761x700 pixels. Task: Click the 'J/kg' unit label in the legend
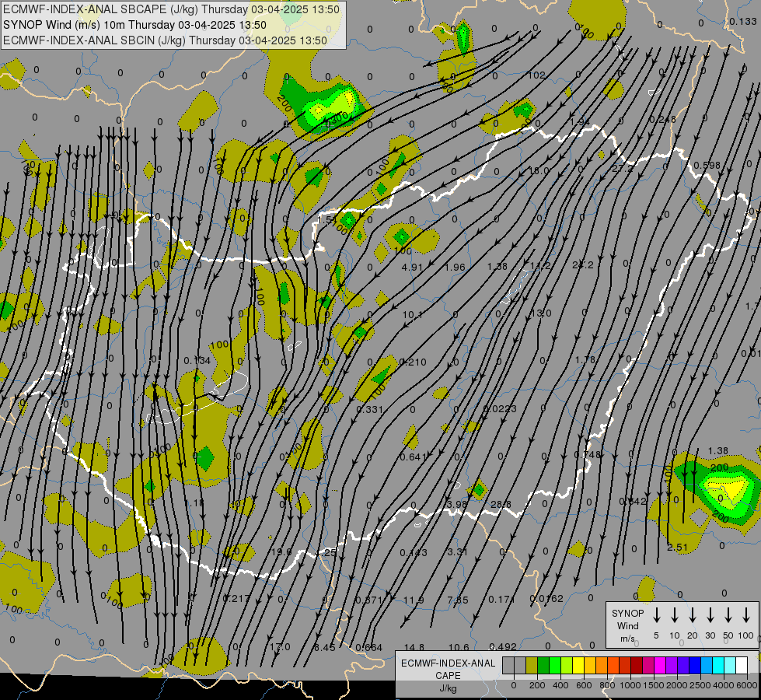448,688
